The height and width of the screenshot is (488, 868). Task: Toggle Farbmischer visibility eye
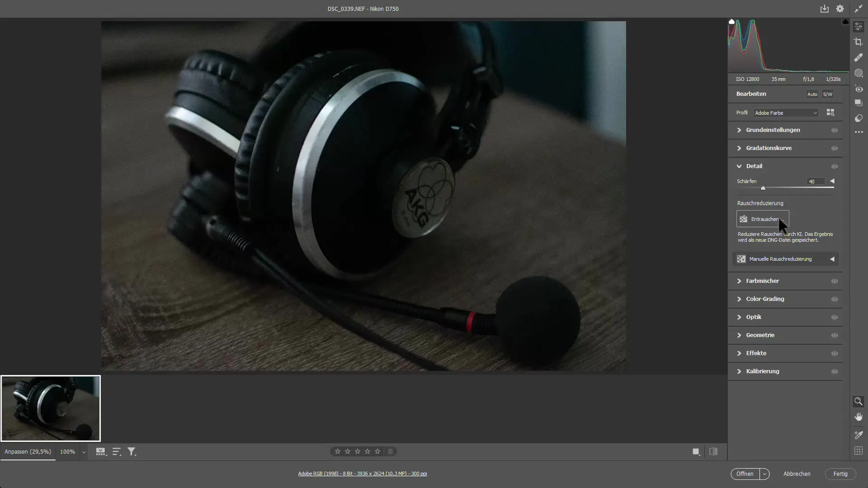[835, 281]
